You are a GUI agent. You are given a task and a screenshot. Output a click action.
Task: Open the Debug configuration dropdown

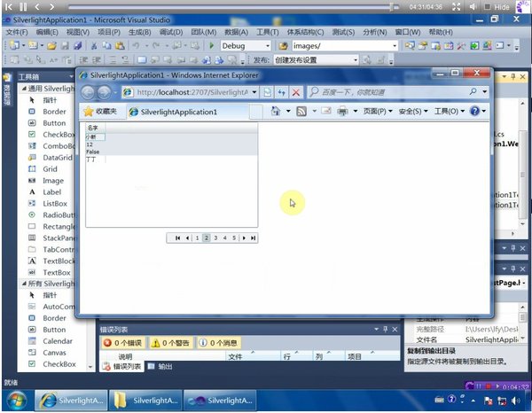click(x=268, y=46)
